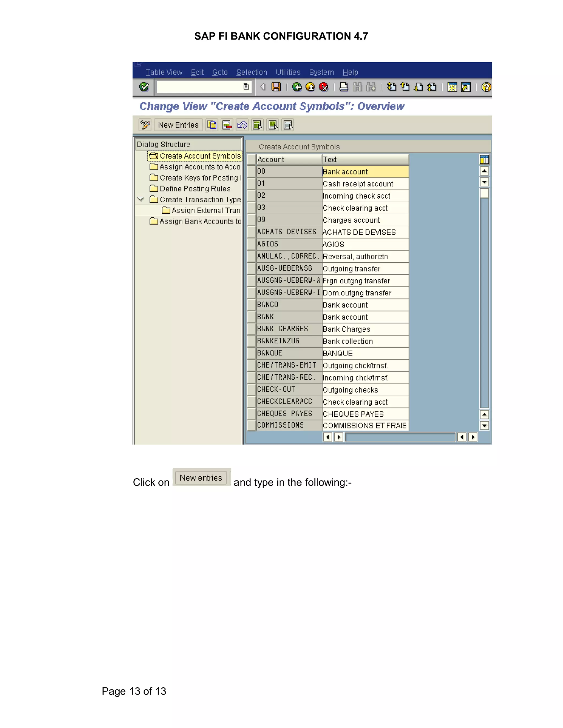Open the Edit menu
Screen dimensions: 563x728
point(197,72)
